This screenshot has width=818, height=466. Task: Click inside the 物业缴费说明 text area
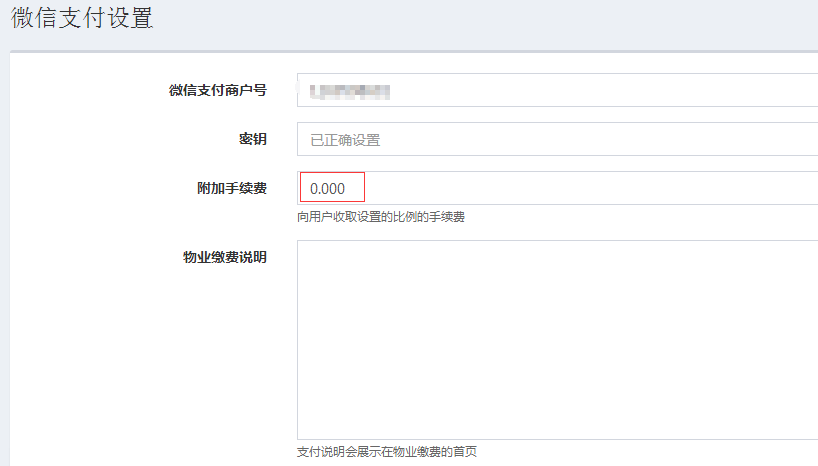click(557, 340)
